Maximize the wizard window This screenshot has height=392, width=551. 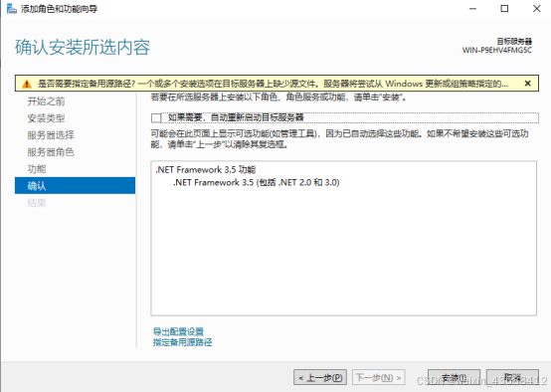(x=504, y=8)
